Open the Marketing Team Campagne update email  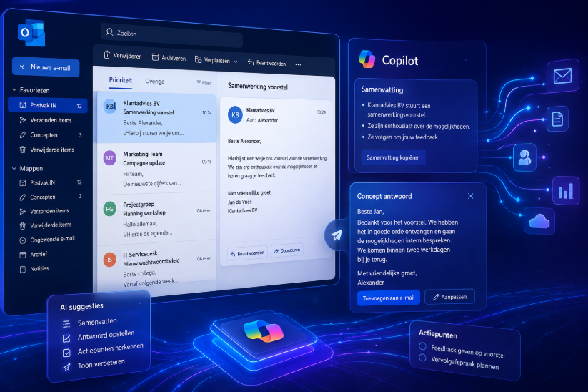point(156,169)
